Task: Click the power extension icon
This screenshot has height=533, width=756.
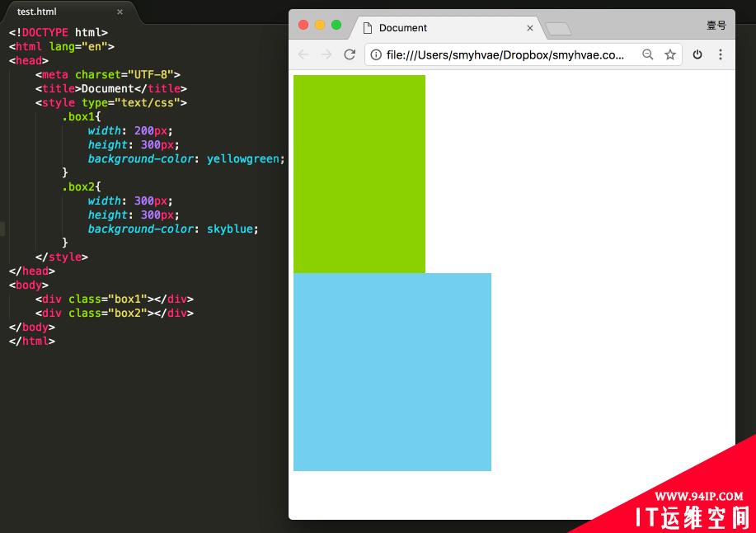Action: coord(697,54)
